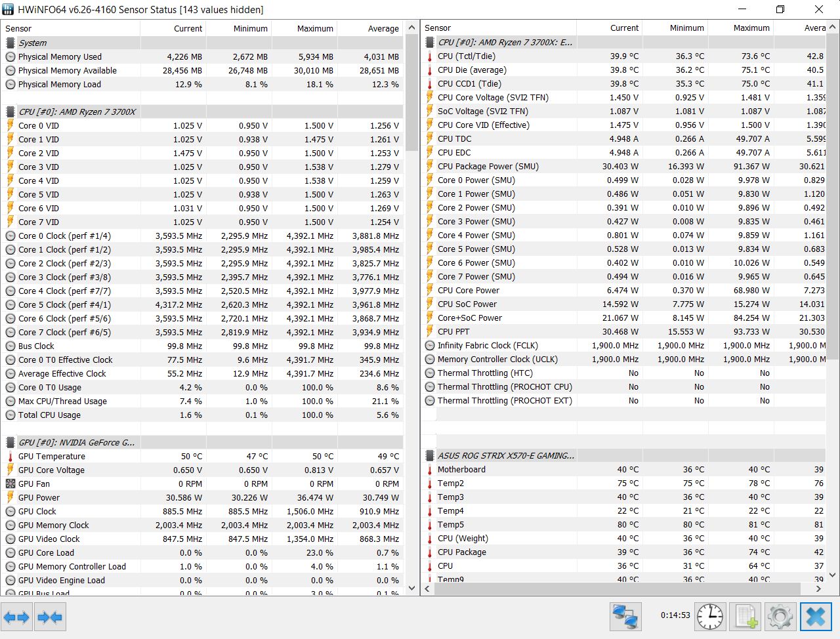Image resolution: width=840 pixels, height=639 pixels.
Task: Click the right panel vertical scroll up arrow
Action: [x=832, y=28]
